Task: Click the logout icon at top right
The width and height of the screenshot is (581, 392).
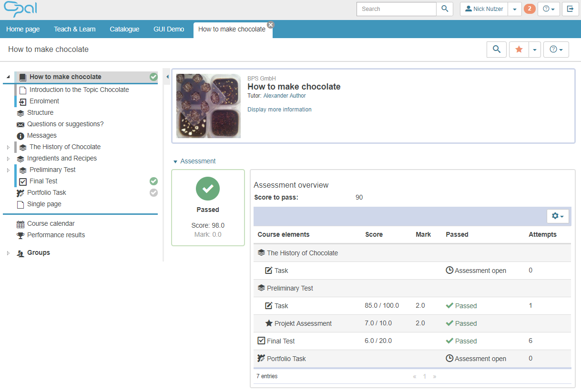Action: click(x=570, y=9)
